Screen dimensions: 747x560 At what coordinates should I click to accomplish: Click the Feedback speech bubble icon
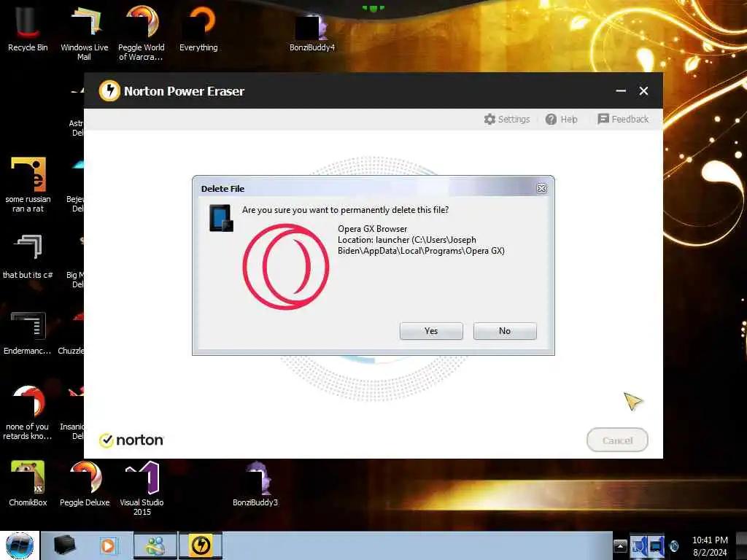603,119
